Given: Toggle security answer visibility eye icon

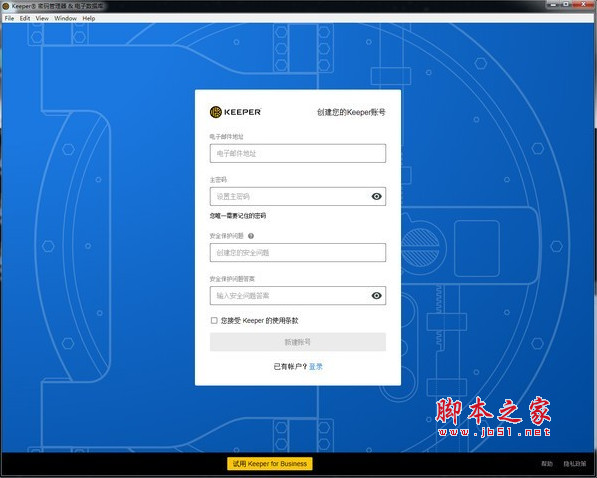Looking at the screenshot, I should pos(376,296).
